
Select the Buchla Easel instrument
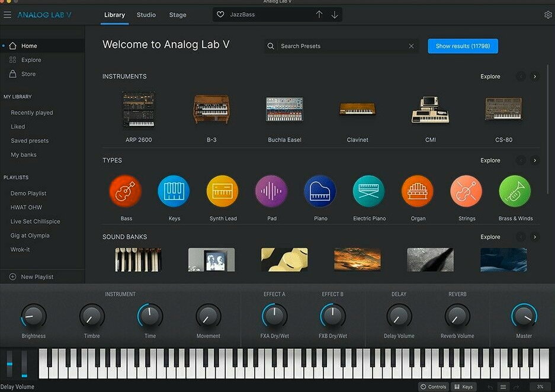pos(284,110)
